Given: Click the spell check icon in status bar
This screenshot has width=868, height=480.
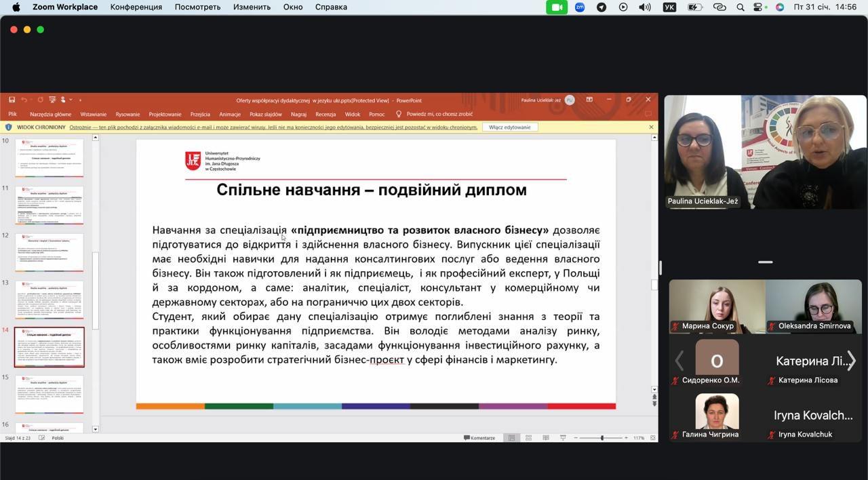Looking at the screenshot, I should (42, 438).
